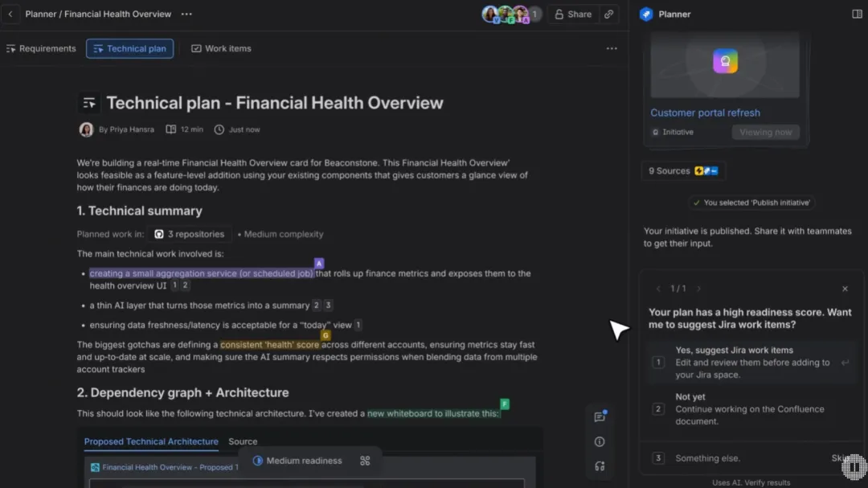Click the 1. Technical summary heading
This screenshot has width=868, height=488.
pyautogui.click(x=140, y=211)
